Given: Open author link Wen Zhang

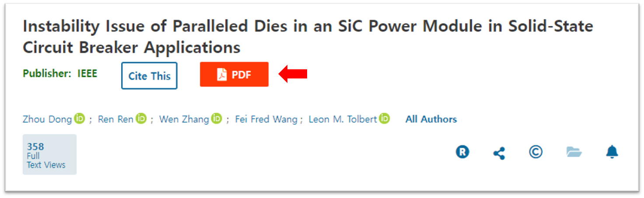Looking at the screenshot, I should [x=184, y=119].
